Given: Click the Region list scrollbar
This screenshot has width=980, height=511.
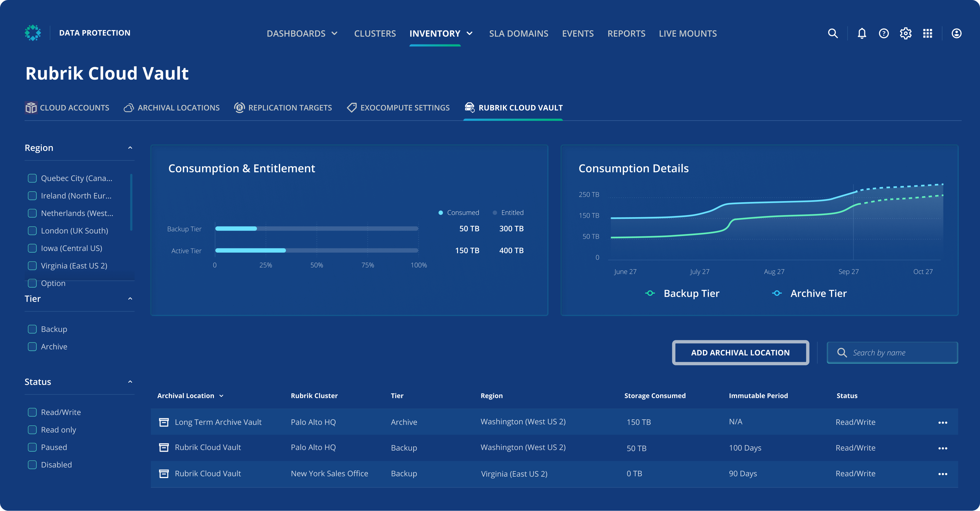Looking at the screenshot, I should click(x=131, y=202).
